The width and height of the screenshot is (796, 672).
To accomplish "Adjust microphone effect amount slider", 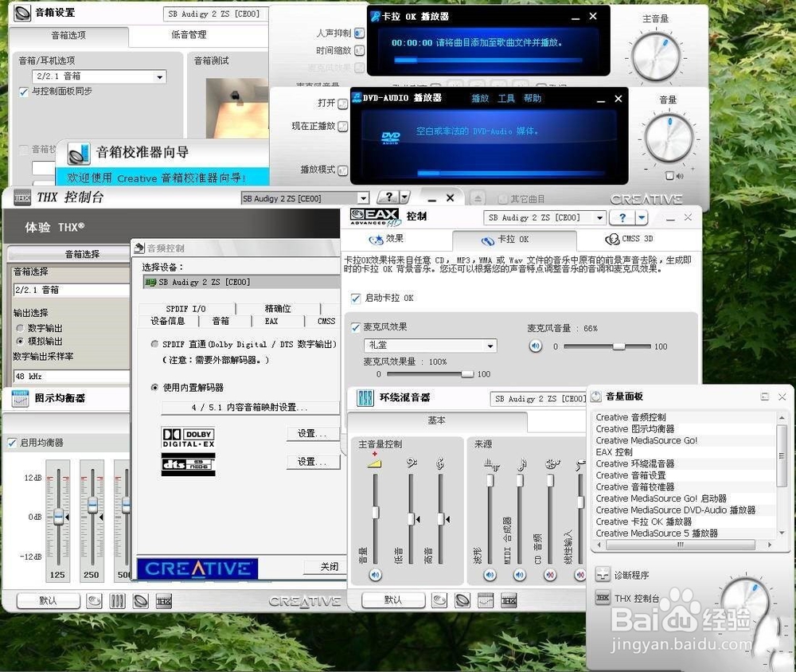I will click(467, 374).
